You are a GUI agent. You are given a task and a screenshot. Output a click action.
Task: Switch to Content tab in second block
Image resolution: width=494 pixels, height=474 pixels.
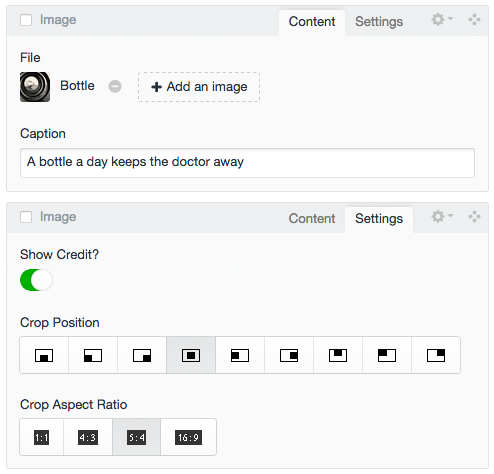[x=312, y=219]
